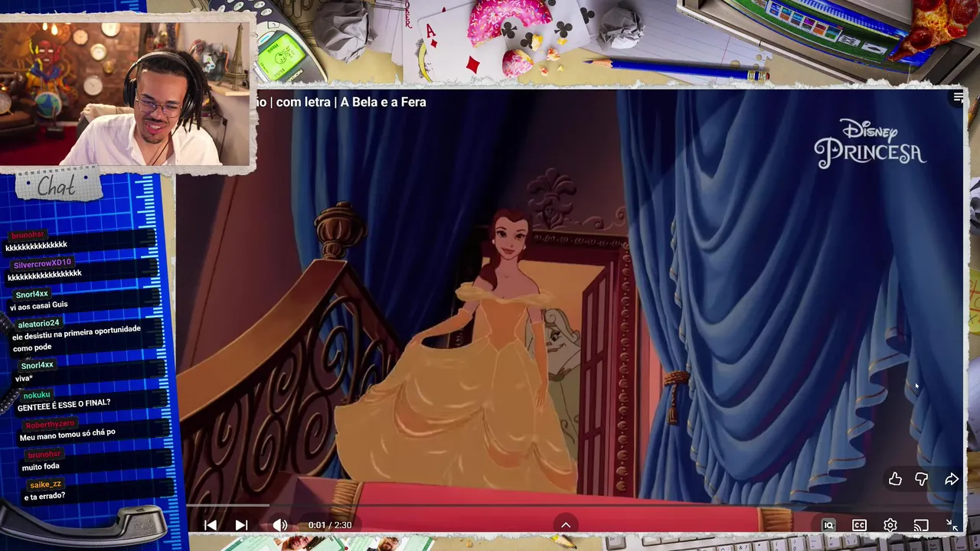
Task: Exit fullscreen mode
Action: click(952, 525)
